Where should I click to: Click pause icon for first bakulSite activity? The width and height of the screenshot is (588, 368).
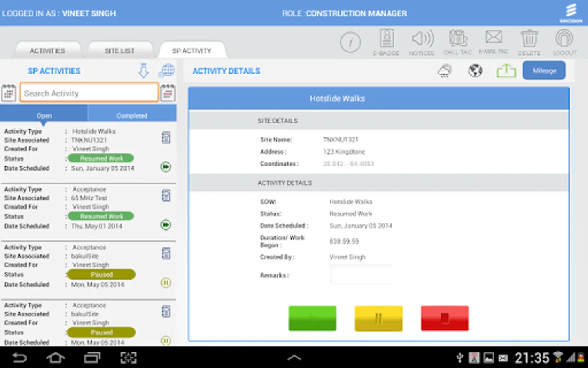tap(166, 283)
